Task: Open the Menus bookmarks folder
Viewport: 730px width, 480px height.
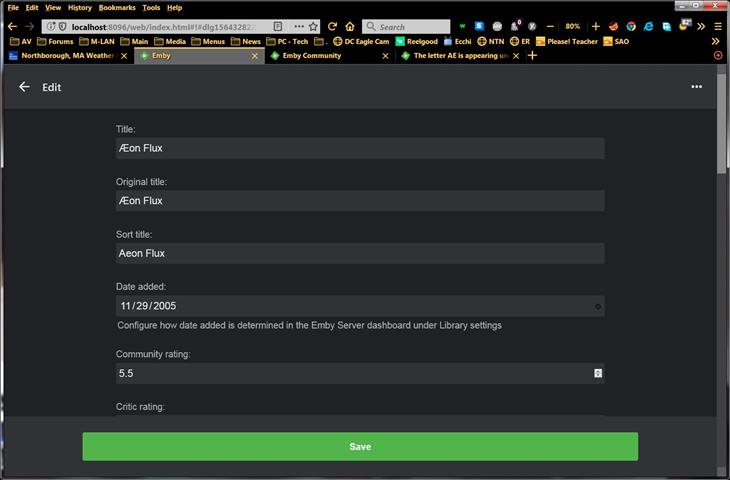Action: (208, 41)
